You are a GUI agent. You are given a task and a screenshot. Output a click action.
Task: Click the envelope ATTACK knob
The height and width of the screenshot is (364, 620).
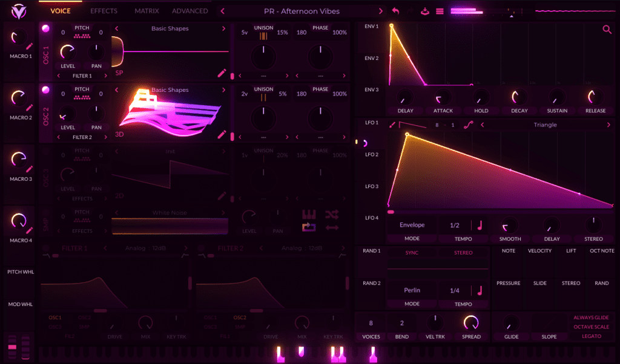tap(443, 97)
